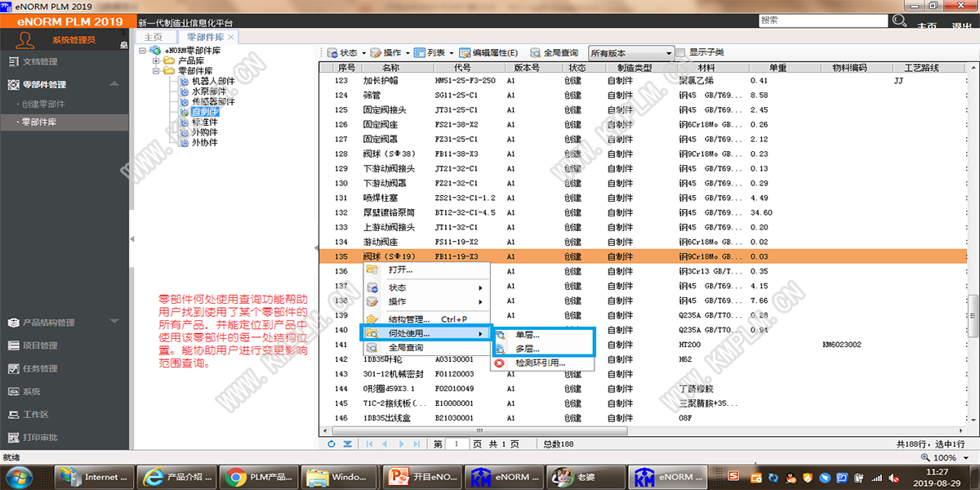Enable the 显示子类 checkbox

point(683,52)
